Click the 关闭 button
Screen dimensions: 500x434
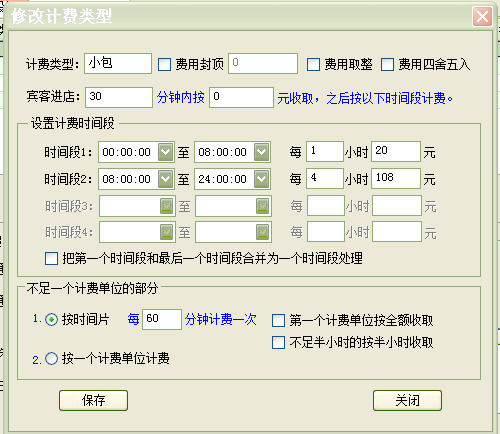407,400
